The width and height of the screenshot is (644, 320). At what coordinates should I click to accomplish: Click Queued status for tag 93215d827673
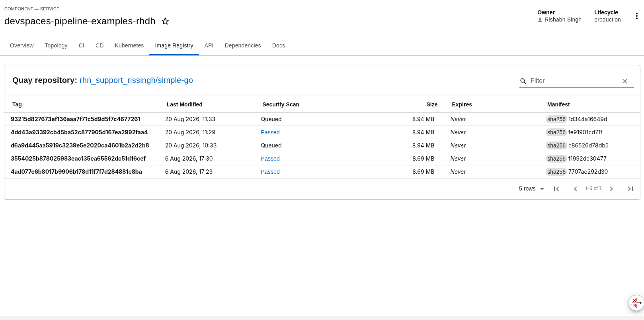(x=271, y=119)
